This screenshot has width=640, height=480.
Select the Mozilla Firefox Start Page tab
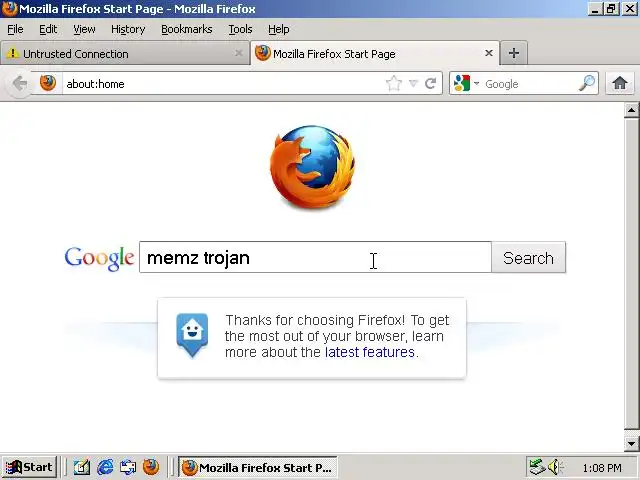375,53
